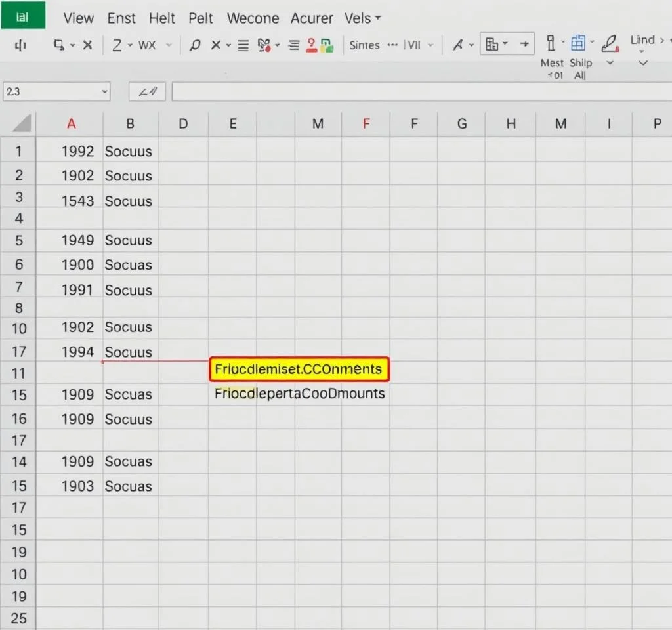Open the View menu
Viewport: 672px width, 630px height.
tap(78, 18)
